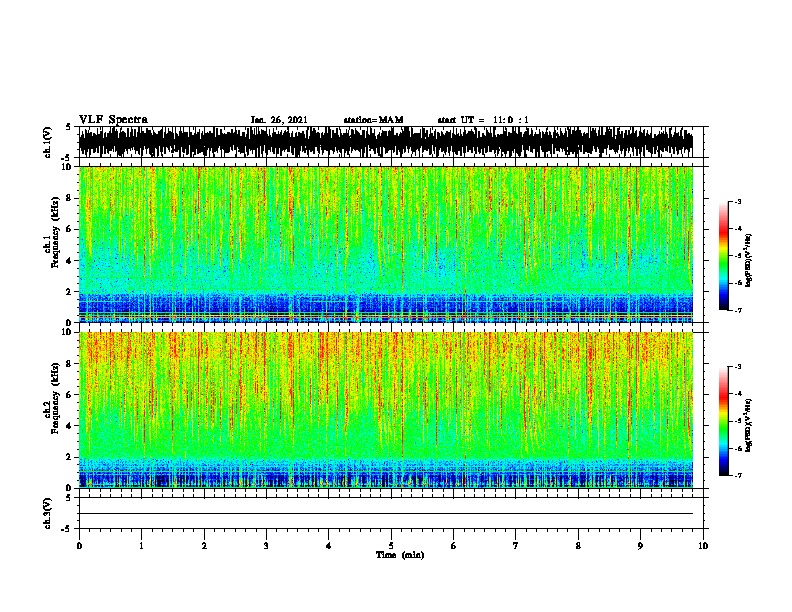Click the '-5' tick on ch.3(V) axis
Viewport: 792px width, 612px height.
coord(68,529)
